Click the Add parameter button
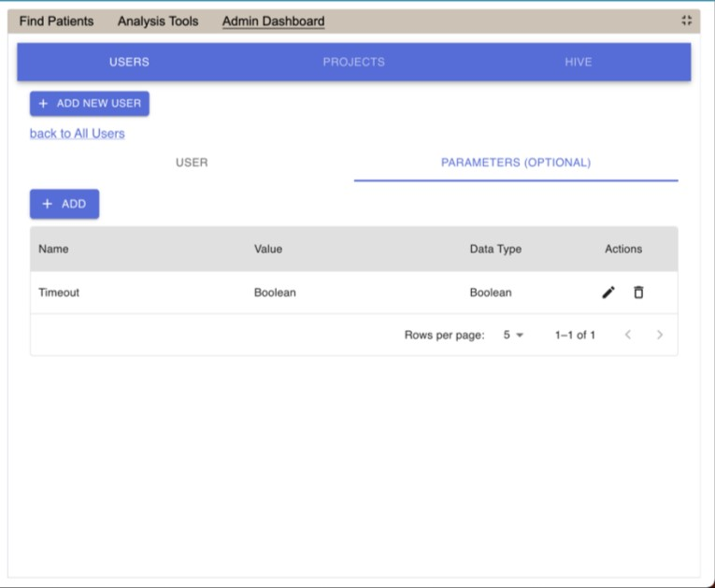Image resolution: width=715 pixels, height=588 pixels. 64,204
